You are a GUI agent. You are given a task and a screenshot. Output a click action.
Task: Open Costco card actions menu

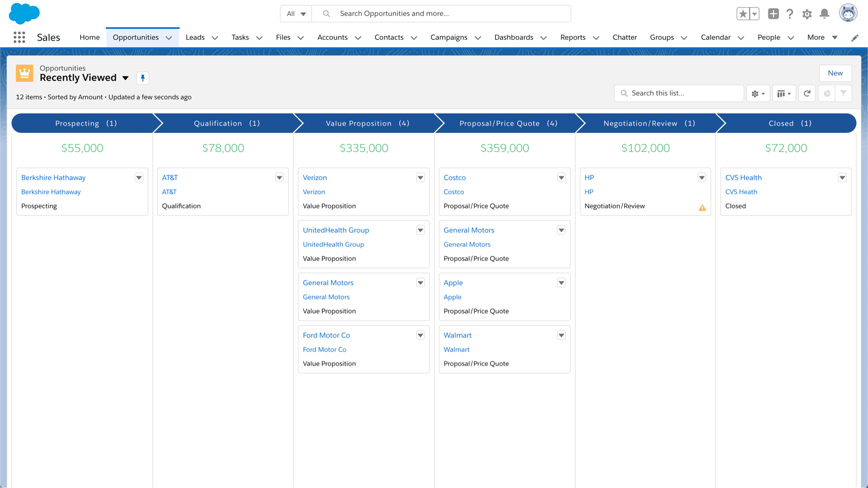[561, 178]
